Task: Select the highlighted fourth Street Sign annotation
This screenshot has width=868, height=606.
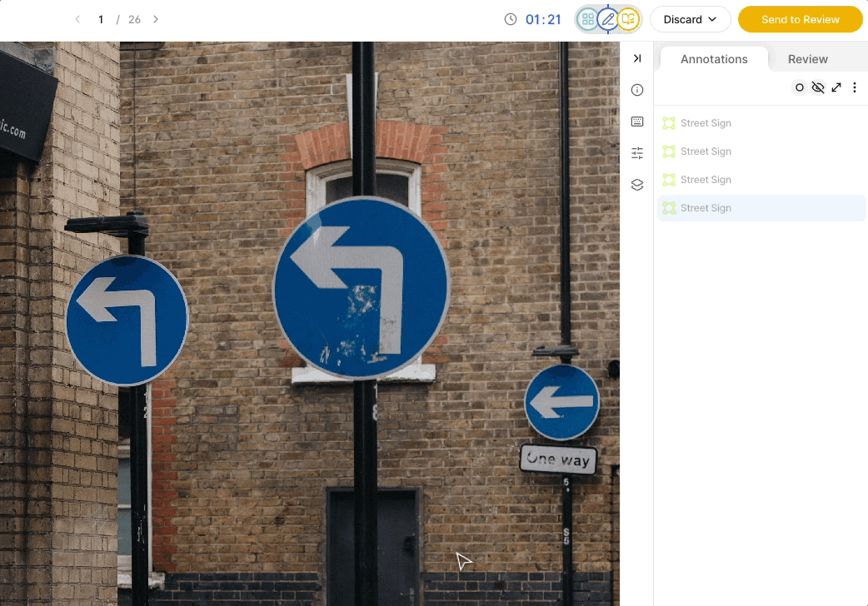Action: click(x=761, y=208)
